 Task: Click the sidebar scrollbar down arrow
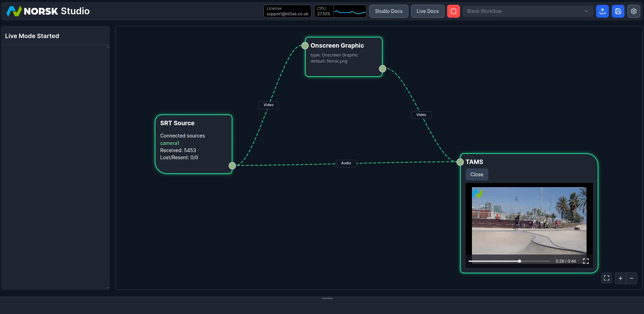tap(108, 288)
